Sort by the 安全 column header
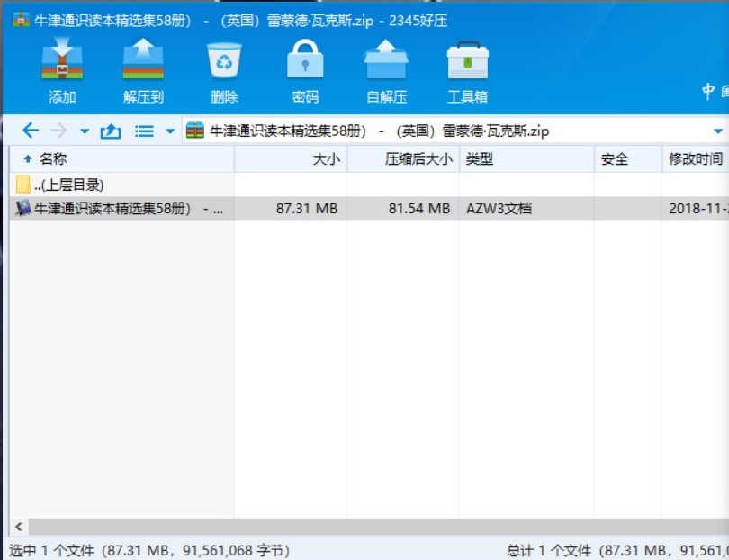The width and height of the screenshot is (729, 560). (x=627, y=159)
